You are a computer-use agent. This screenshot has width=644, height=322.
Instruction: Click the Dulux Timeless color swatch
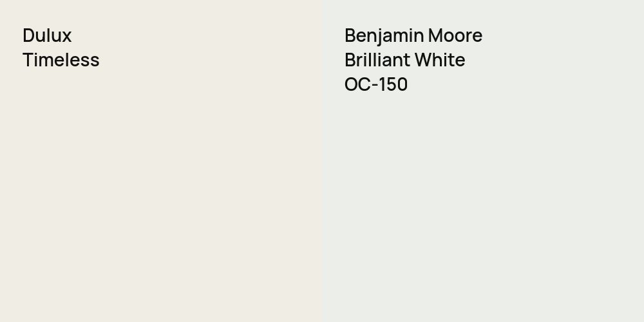coord(161,193)
